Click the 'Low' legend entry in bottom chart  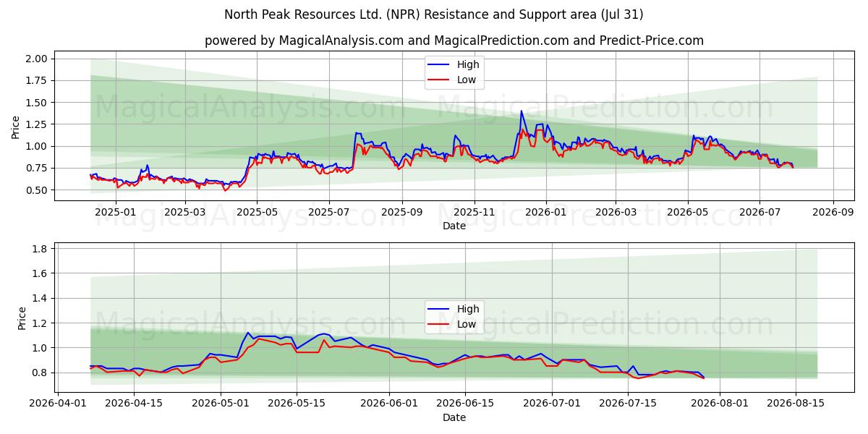pyautogui.click(x=467, y=325)
